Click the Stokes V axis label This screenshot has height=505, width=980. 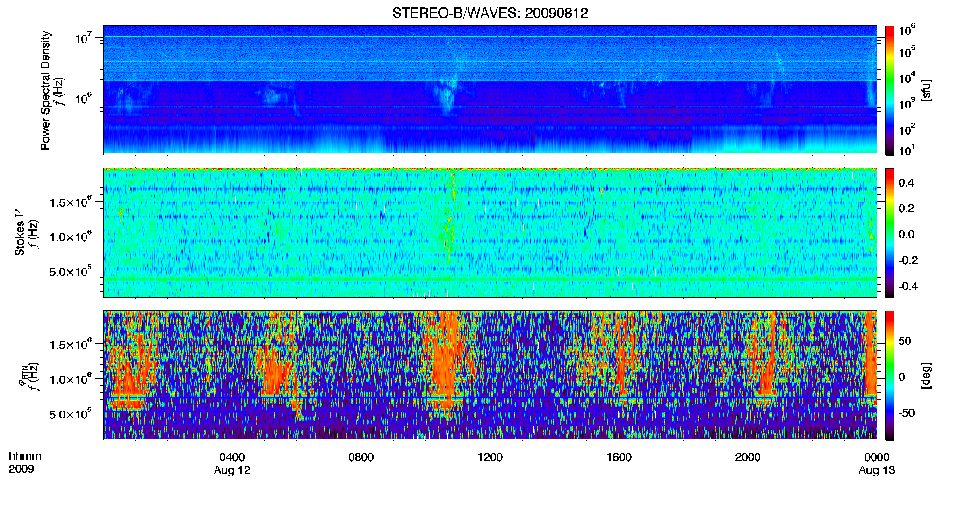pos(20,233)
